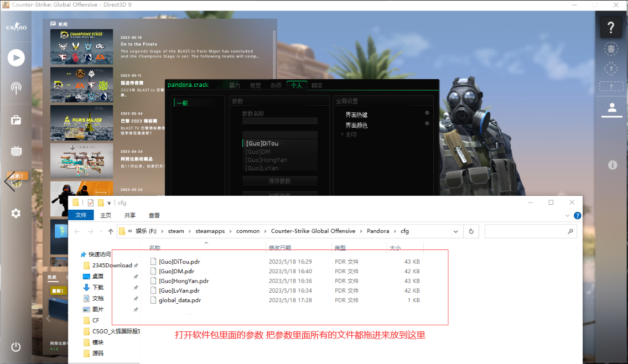
Task: Click the rank badge icon in the right panel
Action: (x=611, y=49)
